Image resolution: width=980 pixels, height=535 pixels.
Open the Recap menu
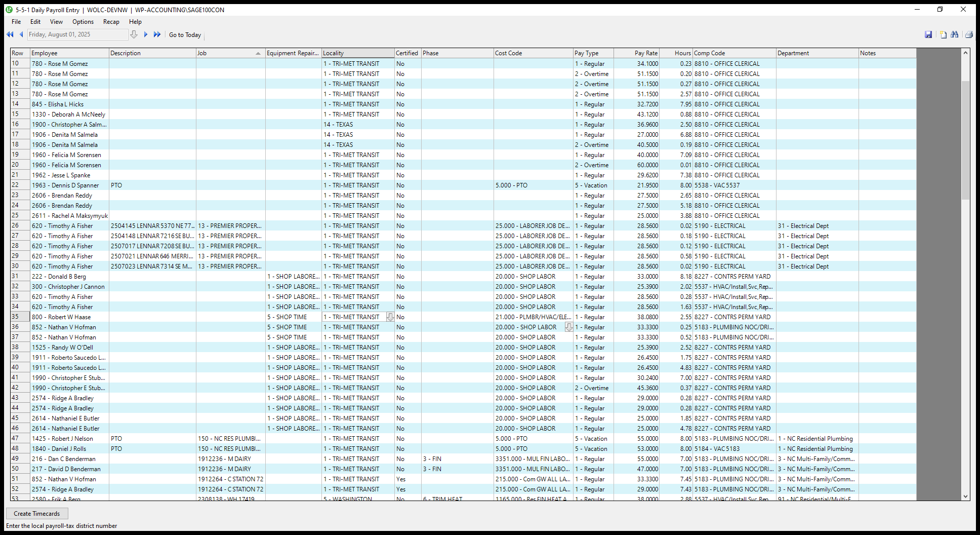(111, 22)
